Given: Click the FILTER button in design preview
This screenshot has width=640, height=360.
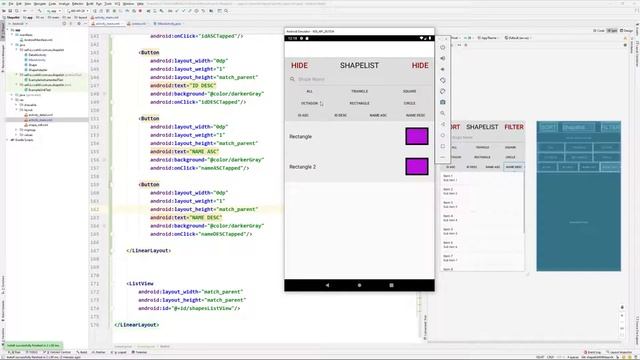Looking at the screenshot, I should [514, 127].
